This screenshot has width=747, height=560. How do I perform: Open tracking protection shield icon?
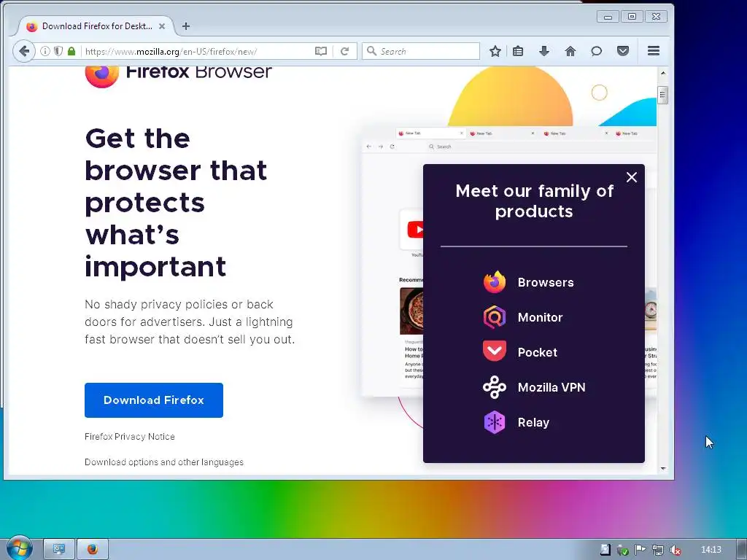58,52
